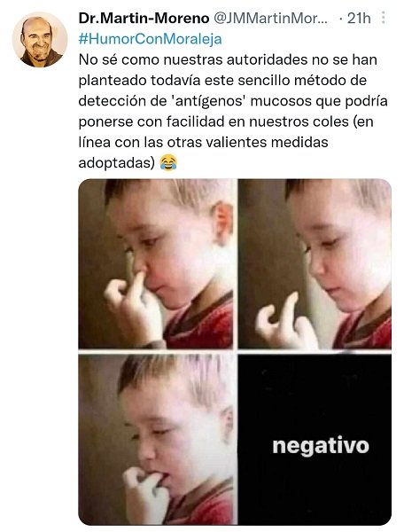The height and width of the screenshot is (532, 404).
Task: Open the 21h tweet timestamp
Action: 359,18
